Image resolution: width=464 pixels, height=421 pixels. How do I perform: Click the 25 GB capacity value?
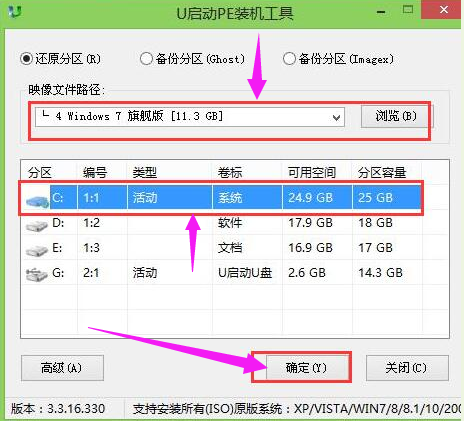375,198
